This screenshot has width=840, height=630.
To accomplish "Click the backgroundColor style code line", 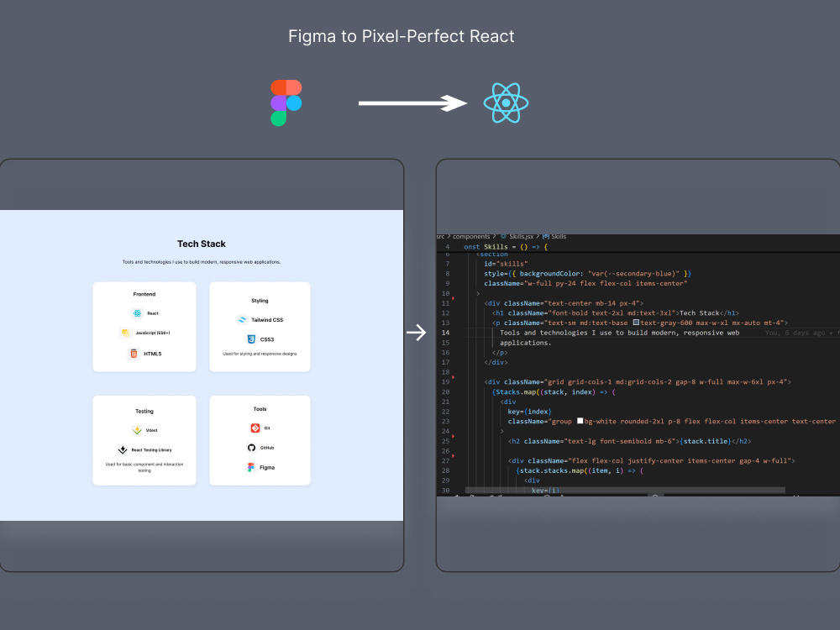I will pyautogui.click(x=588, y=274).
